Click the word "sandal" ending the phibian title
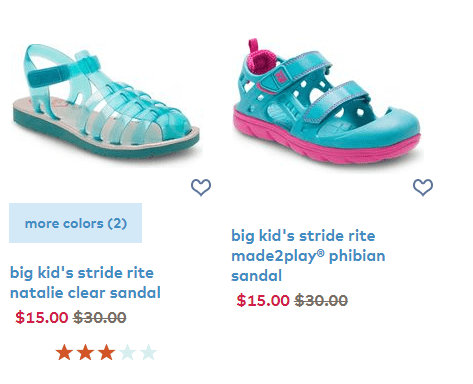The image size is (473, 384). (257, 276)
